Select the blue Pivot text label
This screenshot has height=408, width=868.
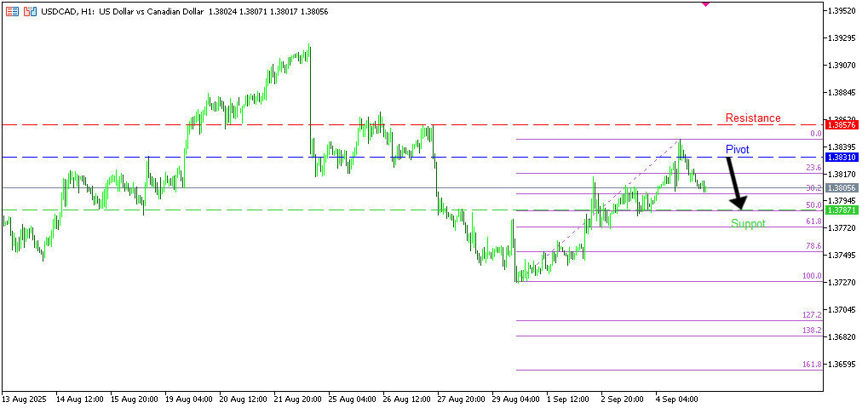tap(737, 150)
